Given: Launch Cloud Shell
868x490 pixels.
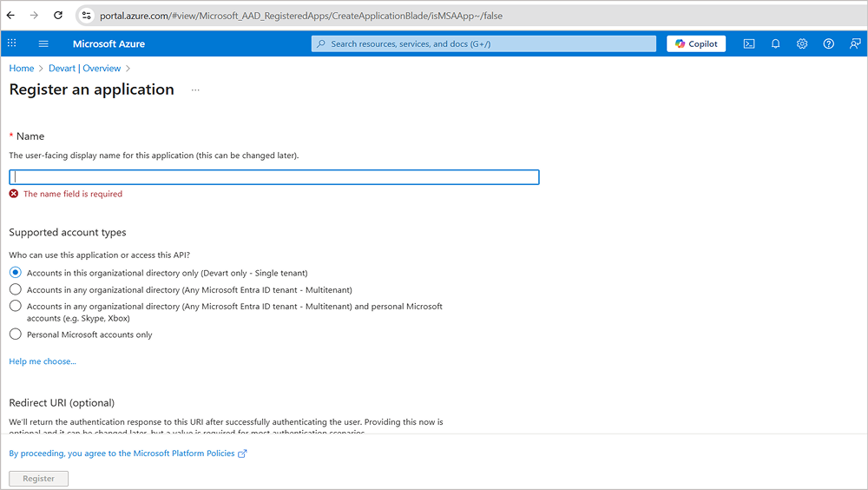Looking at the screenshot, I should (x=748, y=43).
